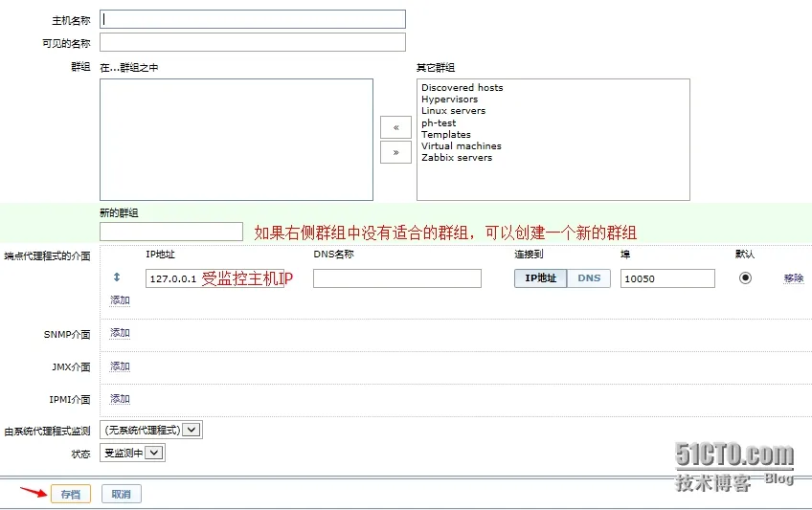Viewport: 812px width, 510px height.
Task: Select the 'IP地址' connect-to toggle
Action: (541, 278)
